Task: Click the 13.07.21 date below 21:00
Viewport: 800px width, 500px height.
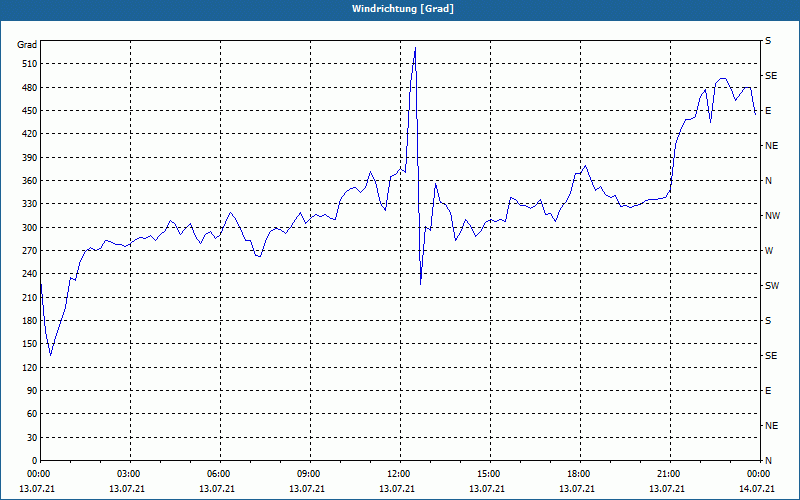Action: 667,489
